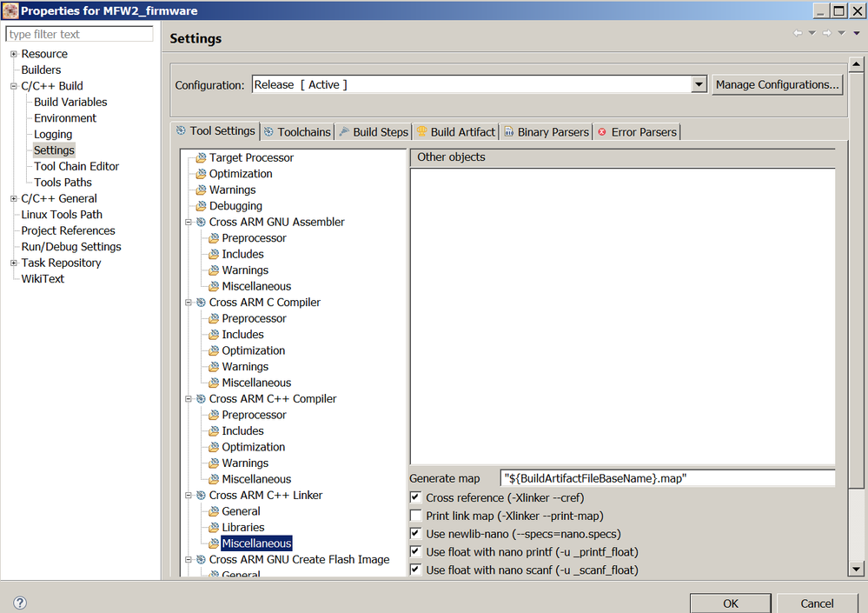Collapse Cross ARM GNU Assembler node
The height and width of the screenshot is (613, 868).
189,222
